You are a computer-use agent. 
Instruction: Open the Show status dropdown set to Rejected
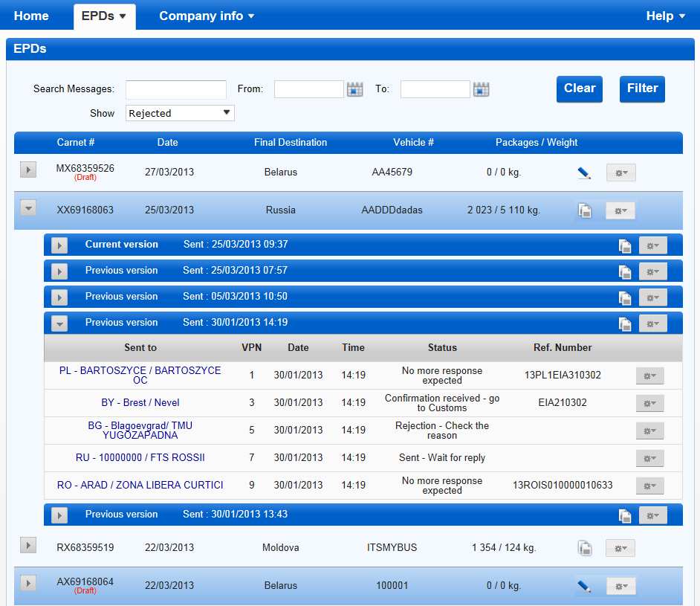point(180,113)
